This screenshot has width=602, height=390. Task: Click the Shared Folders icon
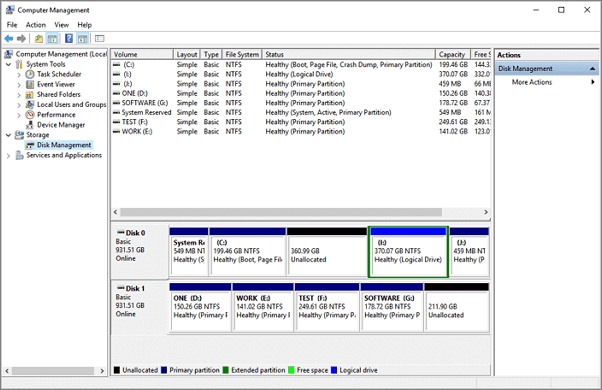30,94
